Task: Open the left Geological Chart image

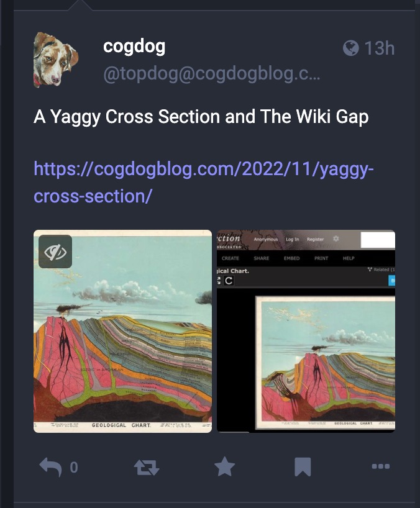Action: pos(123,331)
